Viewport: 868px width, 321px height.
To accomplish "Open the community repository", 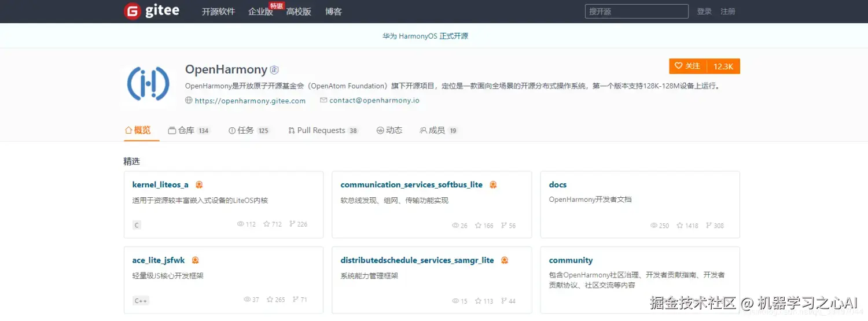I will pyautogui.click(x=571, y=260).
